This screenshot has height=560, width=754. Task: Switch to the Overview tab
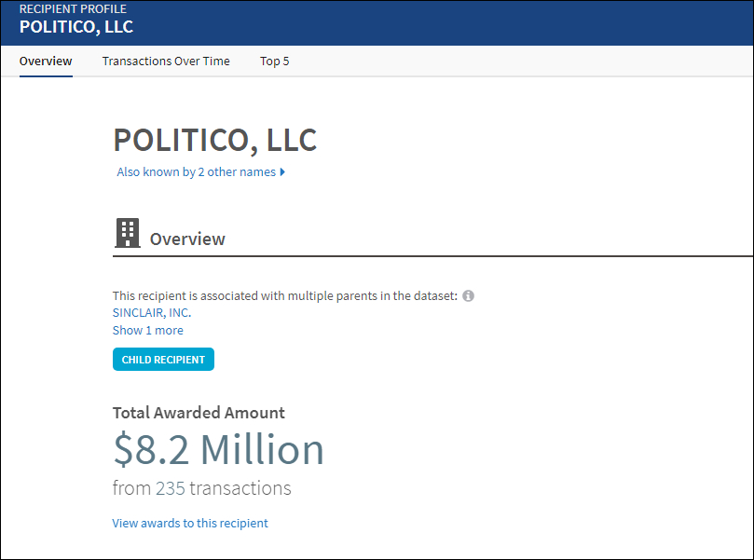(46, 61)
